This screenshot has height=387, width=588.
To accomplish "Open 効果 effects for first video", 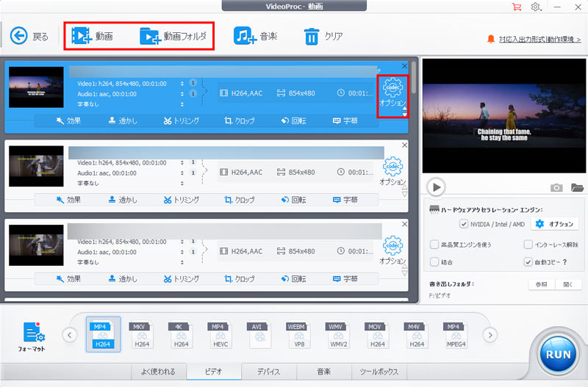I will (68, 120).
